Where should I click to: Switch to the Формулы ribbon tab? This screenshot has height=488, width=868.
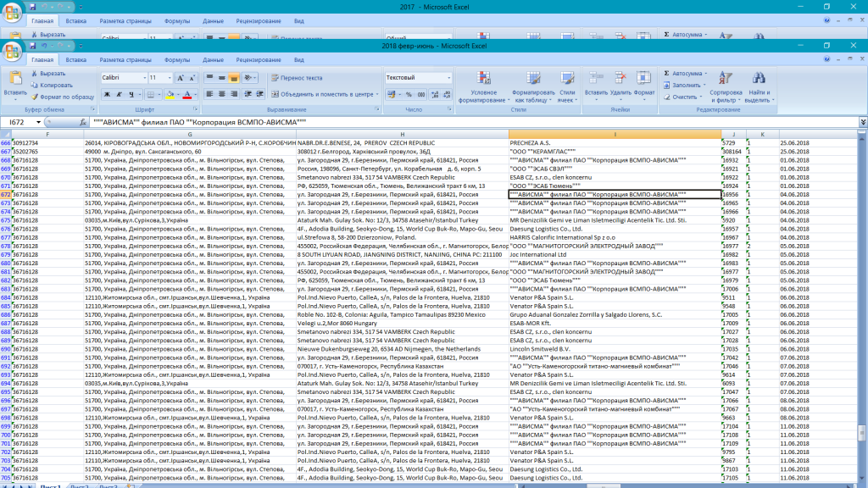pos(177,60)
